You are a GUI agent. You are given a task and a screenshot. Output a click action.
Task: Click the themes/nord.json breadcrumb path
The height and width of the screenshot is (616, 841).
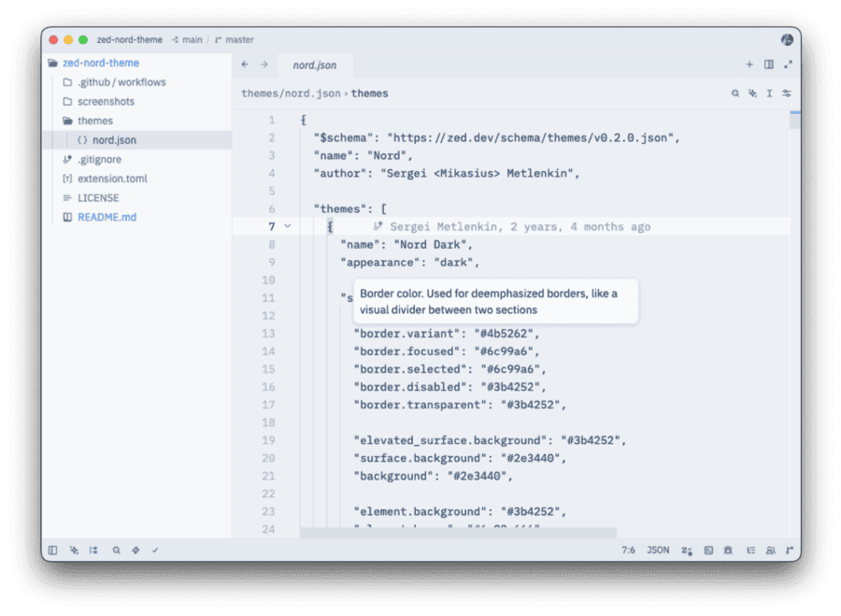click(x=291, y=93)
